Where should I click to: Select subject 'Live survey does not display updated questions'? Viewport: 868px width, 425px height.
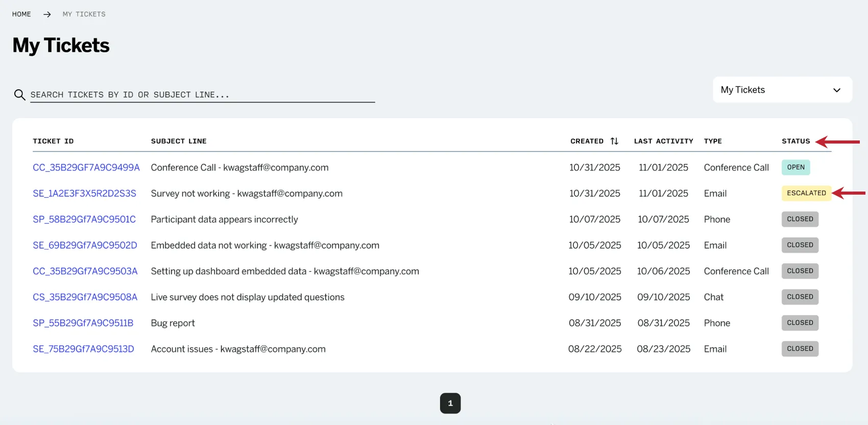248,297
